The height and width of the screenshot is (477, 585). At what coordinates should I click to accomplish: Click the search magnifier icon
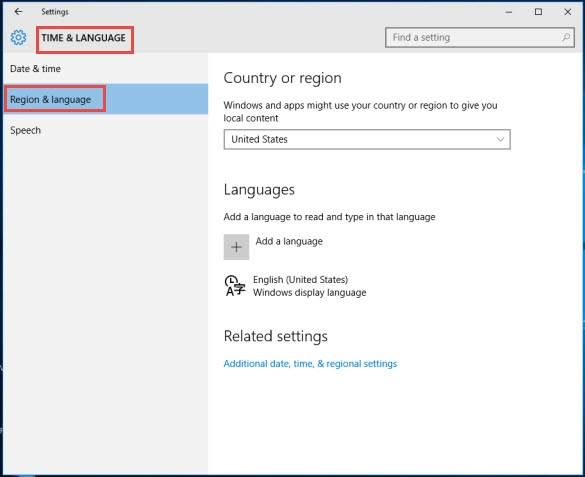pyautogui.click(x=566, y=37)
